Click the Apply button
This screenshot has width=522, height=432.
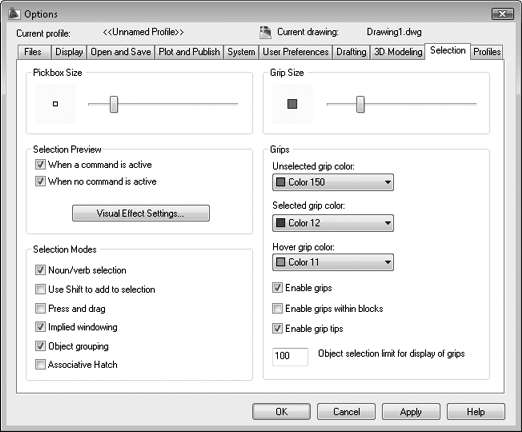411,412
